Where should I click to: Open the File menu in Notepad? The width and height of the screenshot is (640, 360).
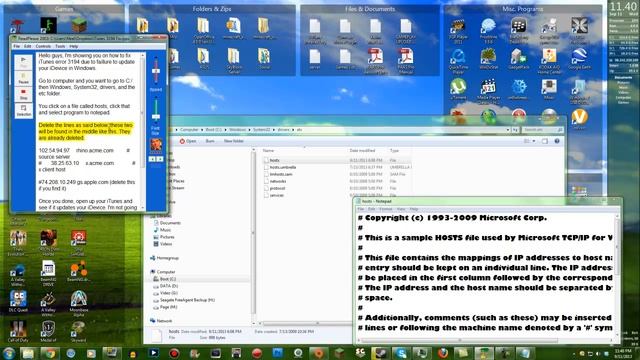point(361,209)
